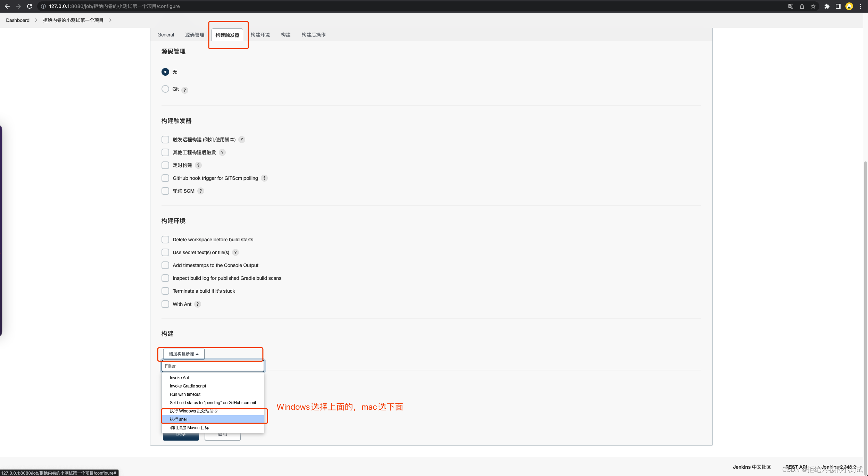Image resolution: width=868 pixels, height=476 pixels.
Task: Check Use secret text(s) or file(s)
Action: 165,252
